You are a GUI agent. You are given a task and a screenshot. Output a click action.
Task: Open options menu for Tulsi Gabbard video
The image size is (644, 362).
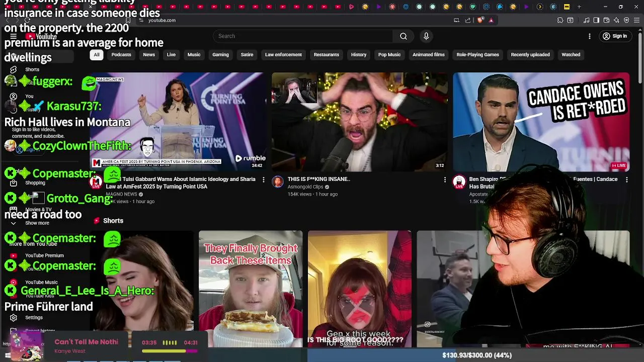point(263,179)
